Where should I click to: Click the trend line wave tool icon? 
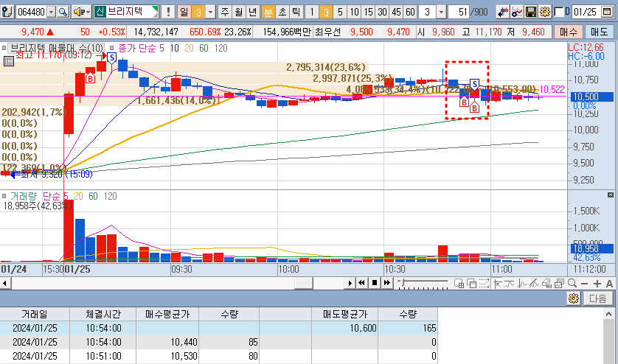click(509, 283)
